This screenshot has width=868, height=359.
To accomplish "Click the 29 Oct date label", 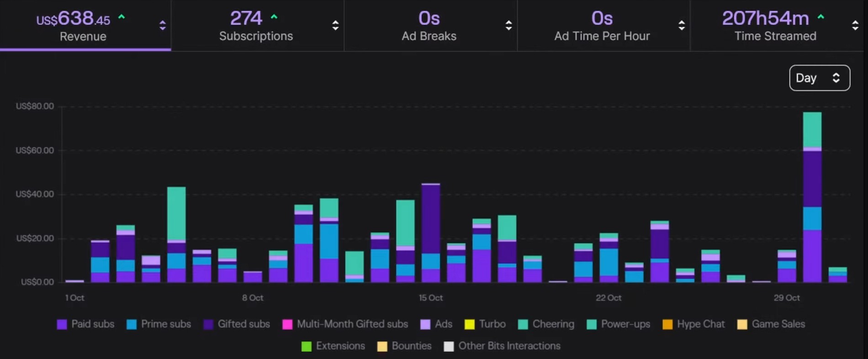I will pos(787,298).
